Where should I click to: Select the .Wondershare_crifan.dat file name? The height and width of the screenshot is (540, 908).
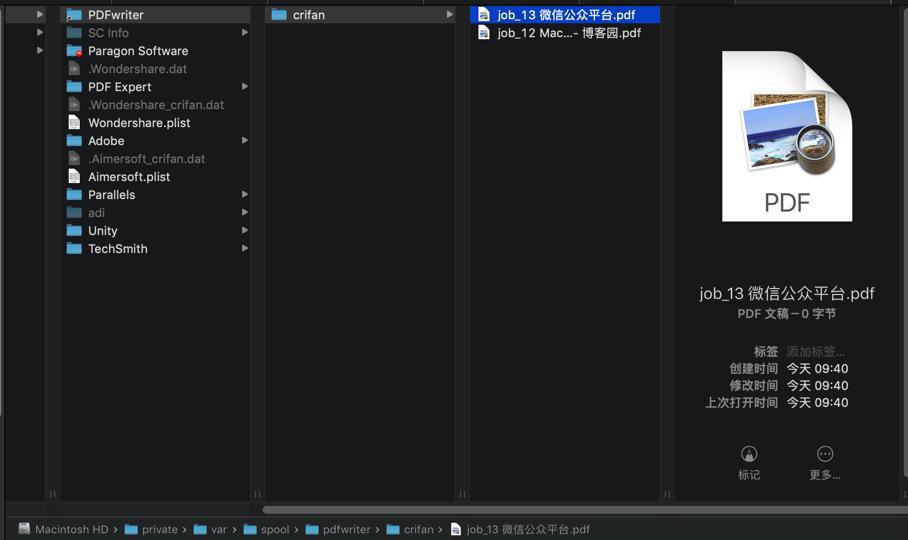pyautogui.click(x=156, y=105)
